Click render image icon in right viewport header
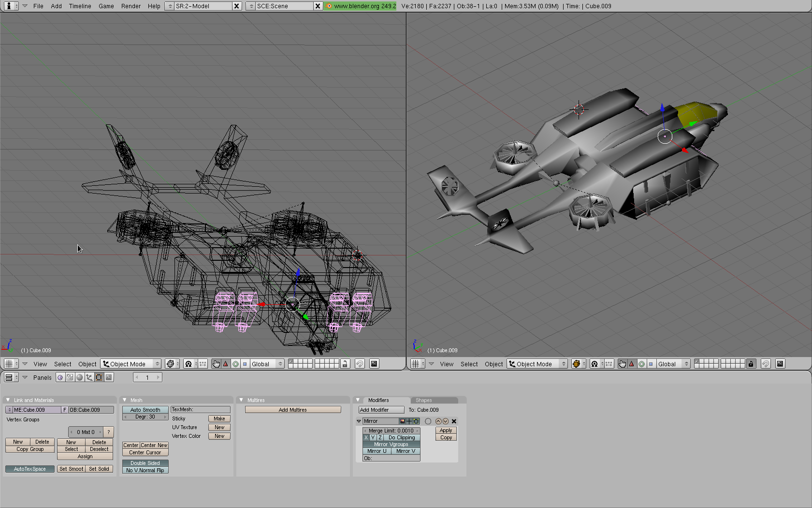 (780, 364)
